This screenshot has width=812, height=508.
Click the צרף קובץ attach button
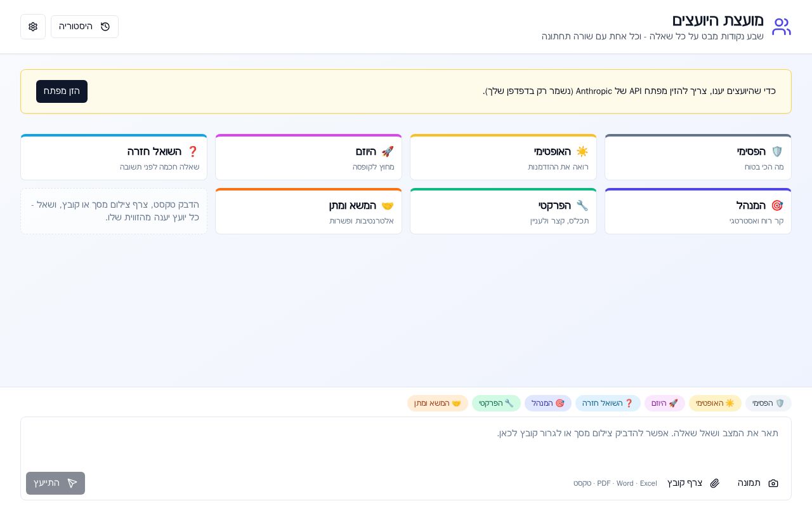693,483
